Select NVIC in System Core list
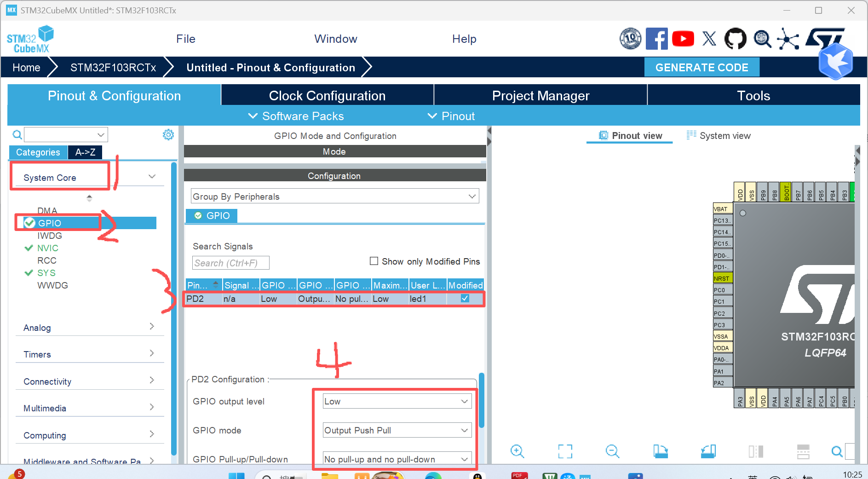868x479 pixels. [x=48, y=248]
